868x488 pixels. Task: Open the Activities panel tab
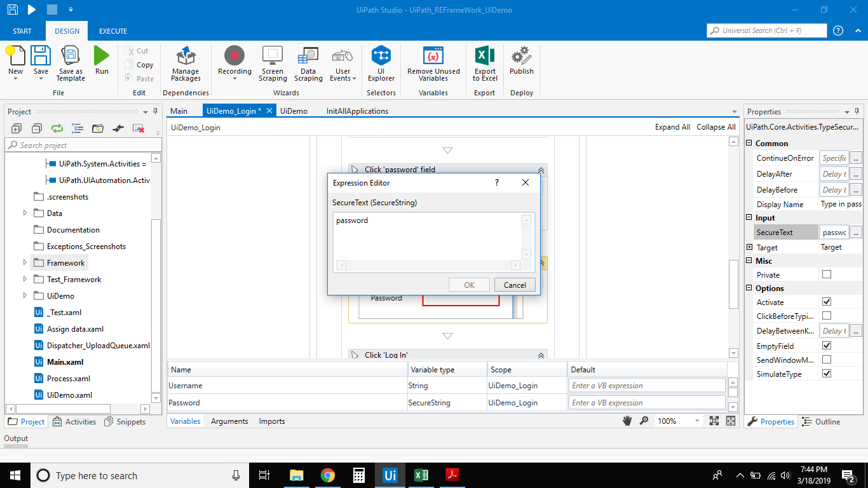(74, 421)
